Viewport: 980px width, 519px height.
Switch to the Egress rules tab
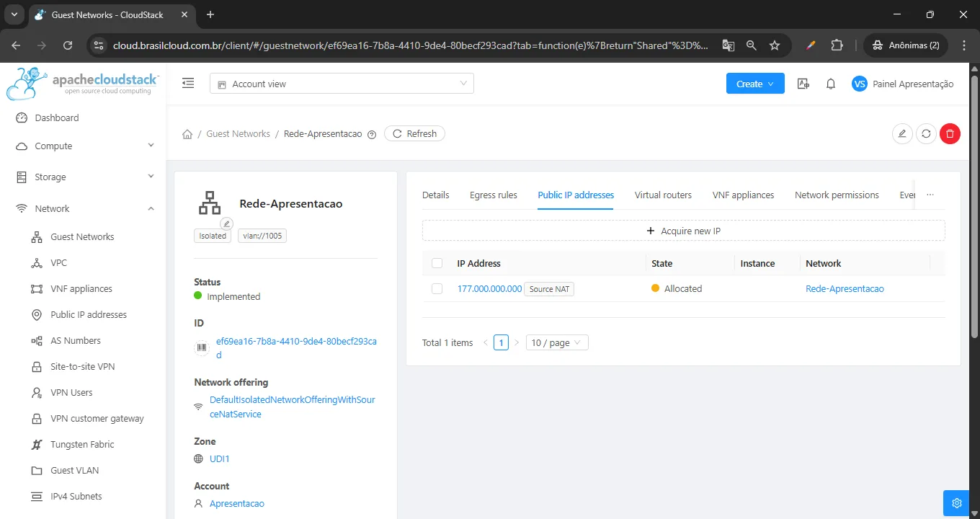tap(494, 195)
